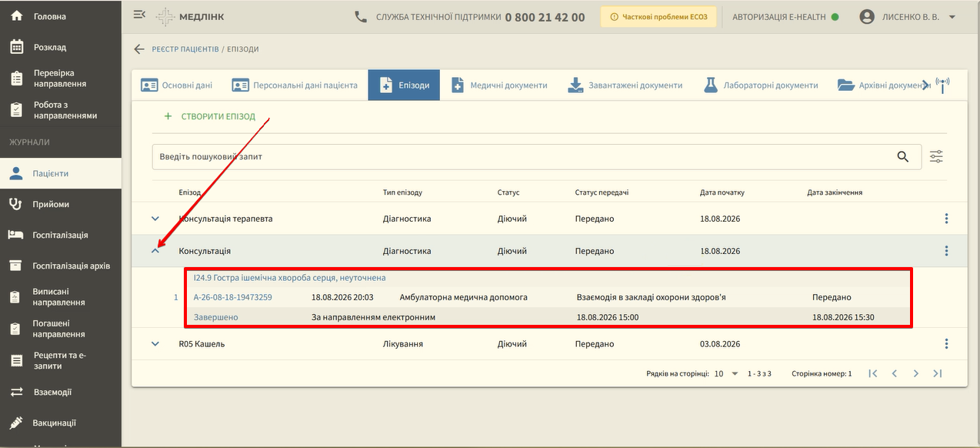Open Прийоми in the sidebar

point(61,204)
